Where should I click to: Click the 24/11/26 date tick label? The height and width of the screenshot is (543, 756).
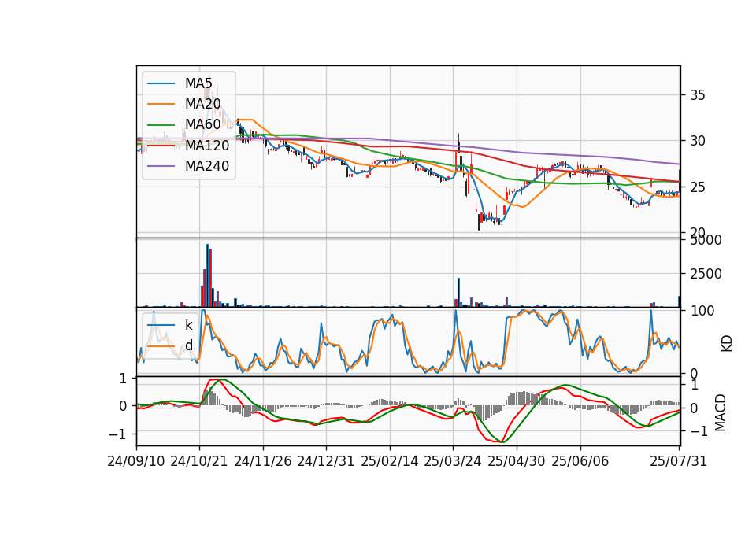(x=263, y=461)
